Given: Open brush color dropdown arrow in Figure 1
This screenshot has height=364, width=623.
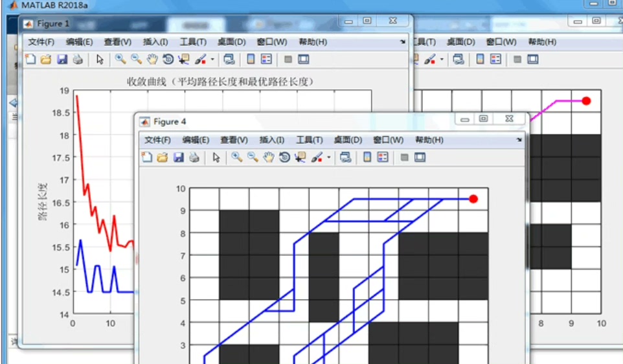Looking at the screenshot, I should click(212, 60).
